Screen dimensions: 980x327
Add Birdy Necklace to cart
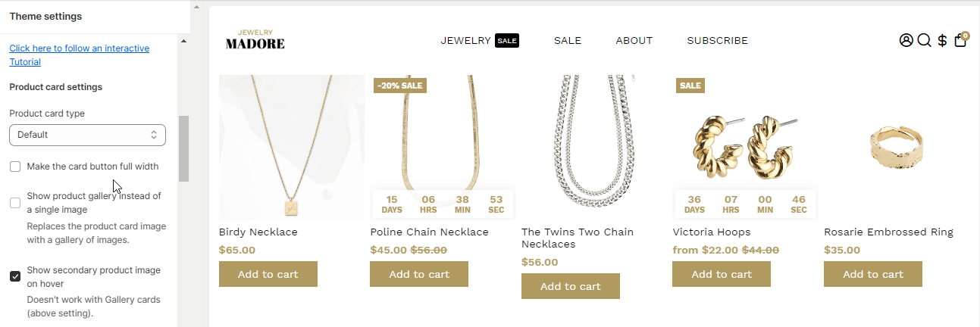click(x=268, y=274)
